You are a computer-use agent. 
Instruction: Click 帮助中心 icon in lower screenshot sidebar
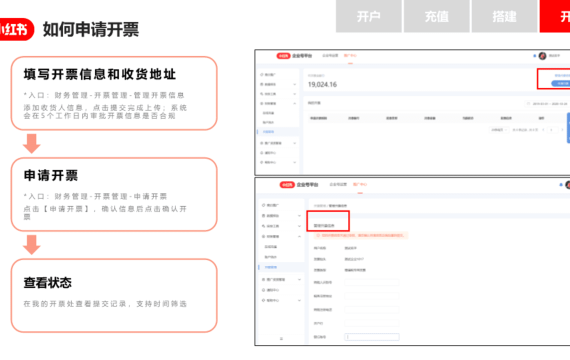[264, 300]
